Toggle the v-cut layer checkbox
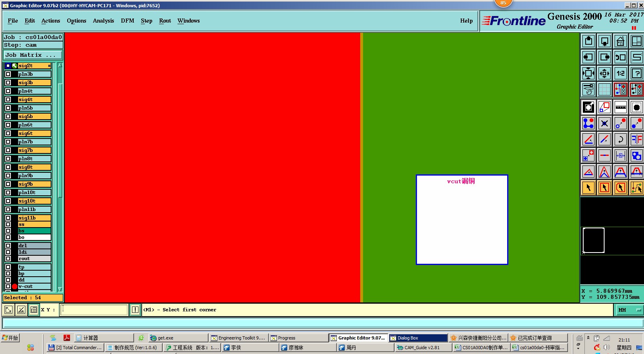The width and height of the screenshot is (644, 354). [8, 286]
